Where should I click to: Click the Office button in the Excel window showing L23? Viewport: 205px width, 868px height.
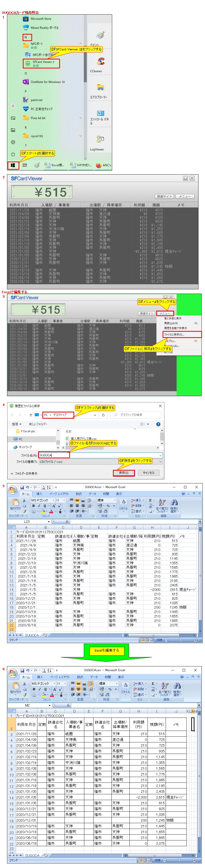(13, 490)
